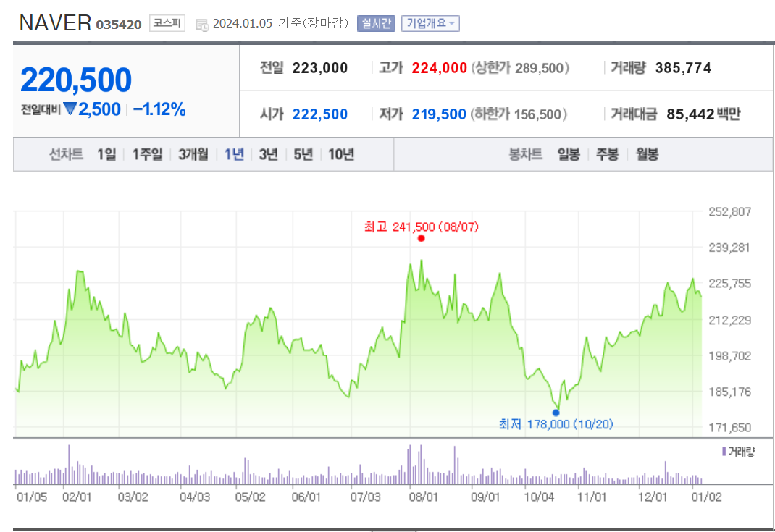Click the current price 220,500

(76, 80)
